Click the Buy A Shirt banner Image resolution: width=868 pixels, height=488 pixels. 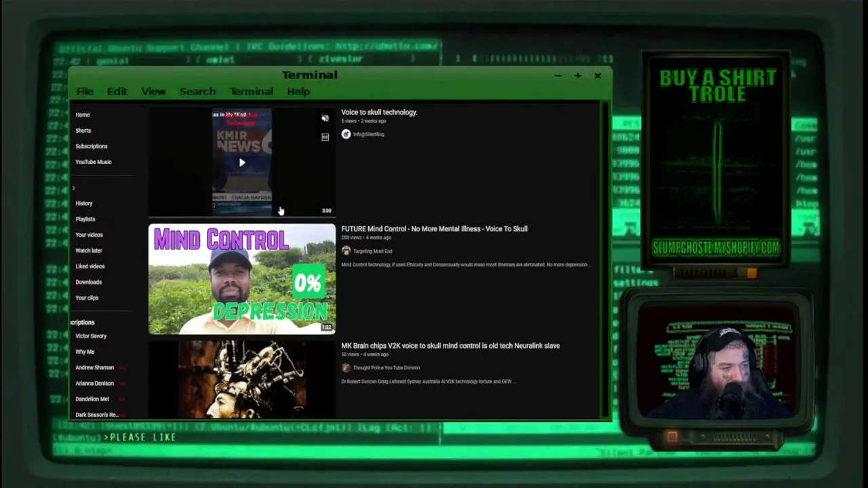(x=717, y=86)
